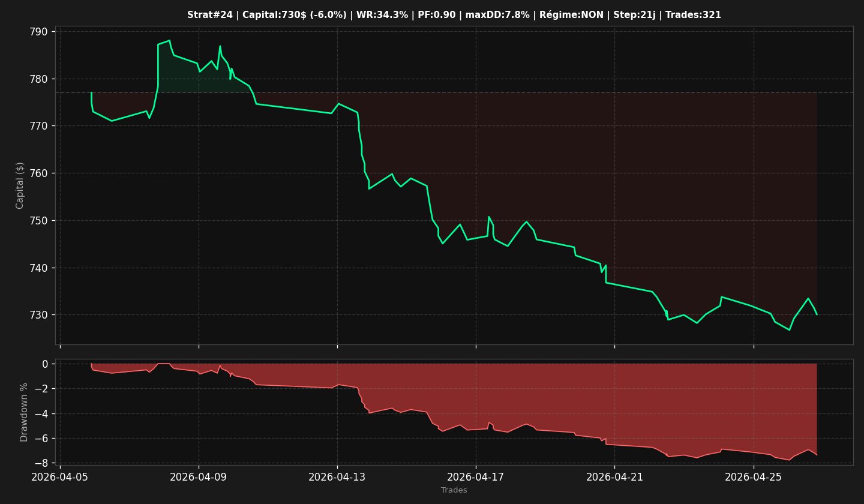This screenshot has height=504, width=864.
Task: Click the −8 tick on drawdown axis
Action: 41,463
